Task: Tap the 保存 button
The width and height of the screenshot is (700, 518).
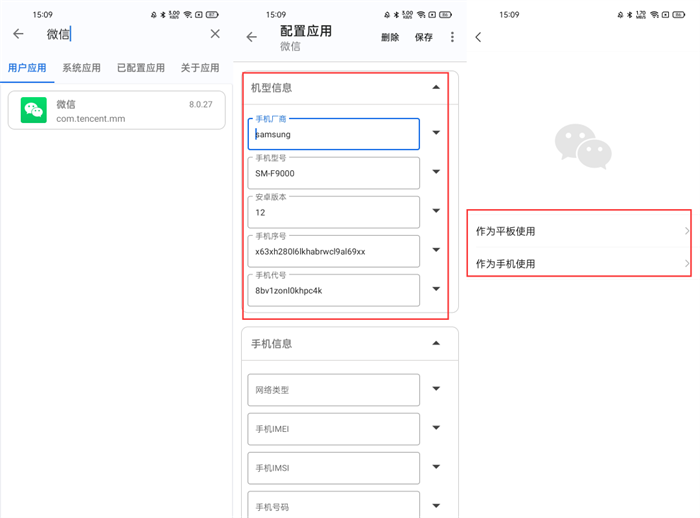Action: tap(423, 38)
